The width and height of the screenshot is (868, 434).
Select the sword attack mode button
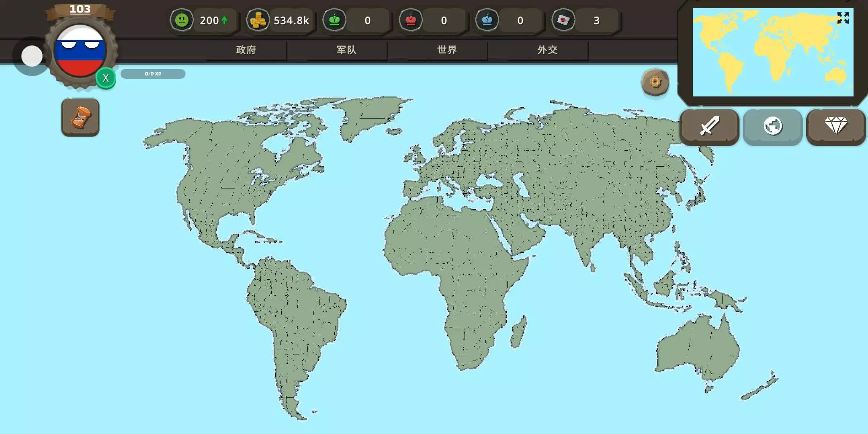coord(709,126)
